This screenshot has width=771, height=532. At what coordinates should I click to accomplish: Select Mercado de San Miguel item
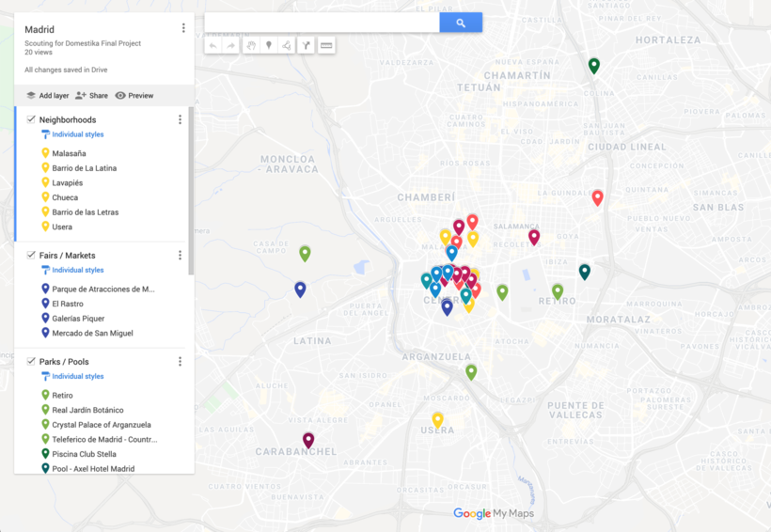click(x=92, y=334)
